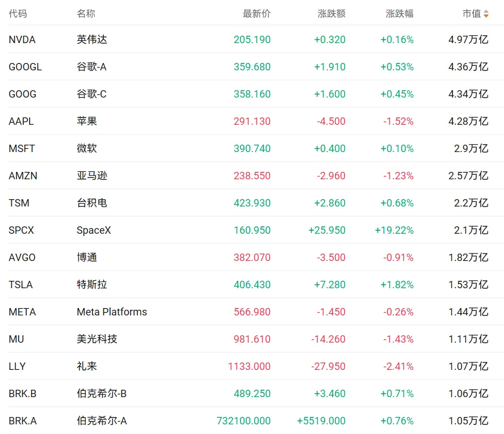Open the LLY ticker link
504x434 pixels.
(x=17, y=366)
